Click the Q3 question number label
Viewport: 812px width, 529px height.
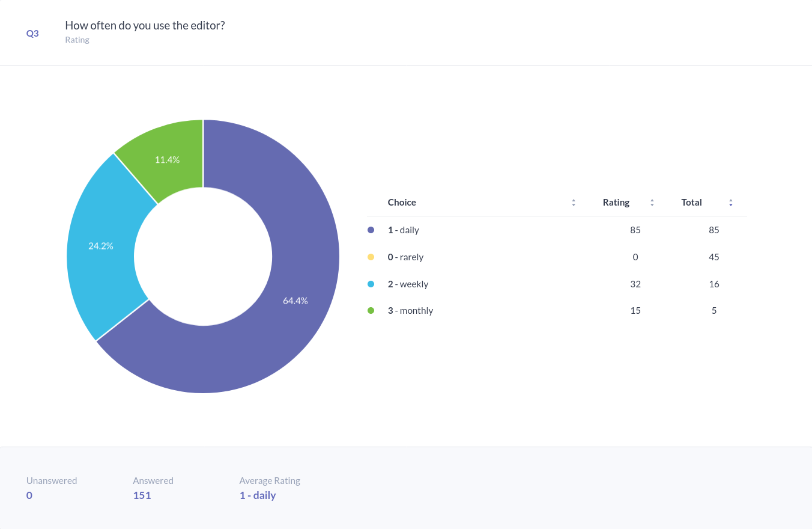click(x=32, y=34)
